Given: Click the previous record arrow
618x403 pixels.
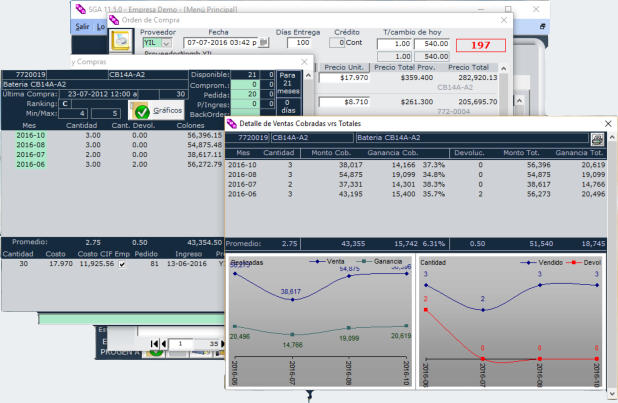Looking at the screenshot, I should click(165, 344).
